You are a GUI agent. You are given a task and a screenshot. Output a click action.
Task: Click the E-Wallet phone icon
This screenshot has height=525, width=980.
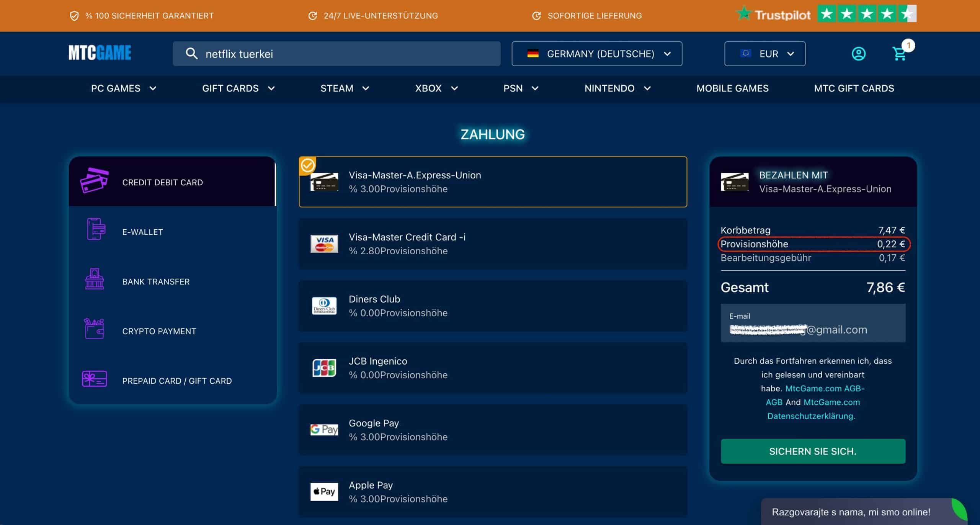click(x=96, y=229)
